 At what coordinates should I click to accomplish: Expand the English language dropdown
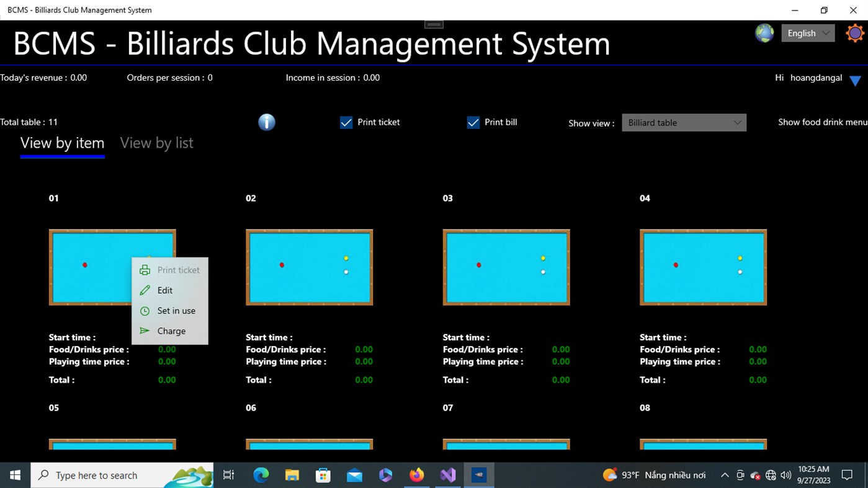tap(807, 33)
